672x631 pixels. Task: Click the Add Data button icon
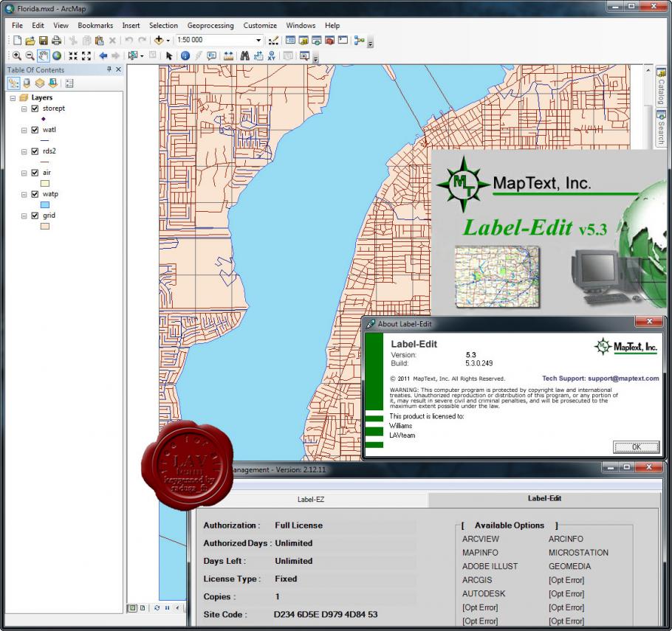159,41
